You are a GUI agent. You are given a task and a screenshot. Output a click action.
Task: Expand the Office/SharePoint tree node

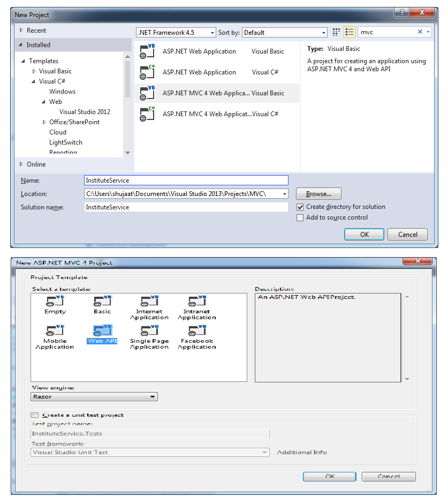tap(44, 122)
